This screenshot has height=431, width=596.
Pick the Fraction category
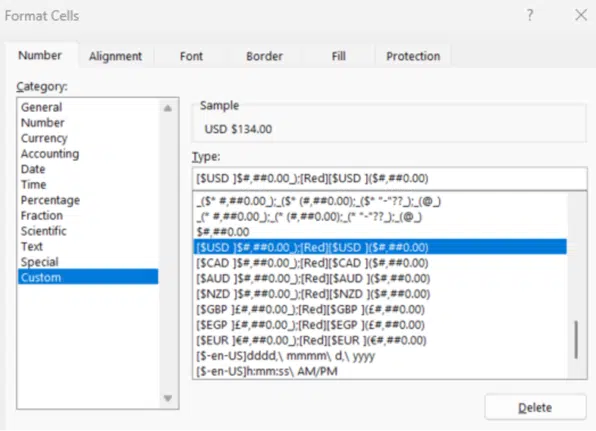coord(88,216)
